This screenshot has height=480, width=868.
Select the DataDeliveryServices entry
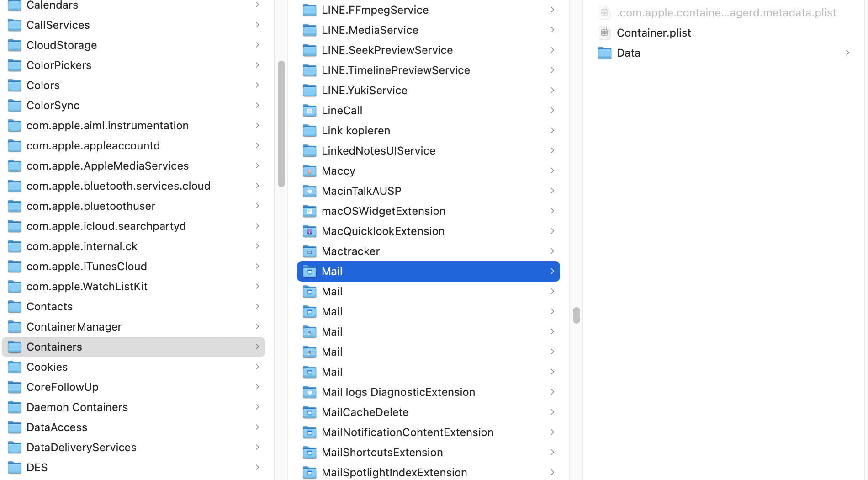point(82,448)
